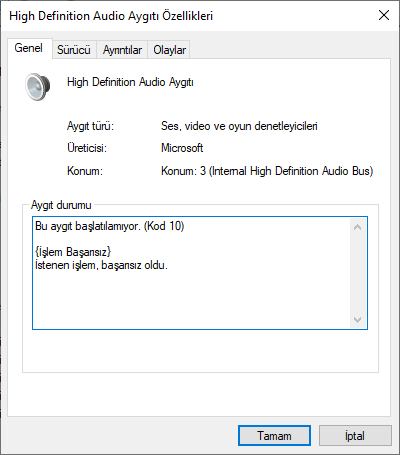Click the "Aygıt durumu" group label
This screenshot has height=455, width=400.
point(61,205)
